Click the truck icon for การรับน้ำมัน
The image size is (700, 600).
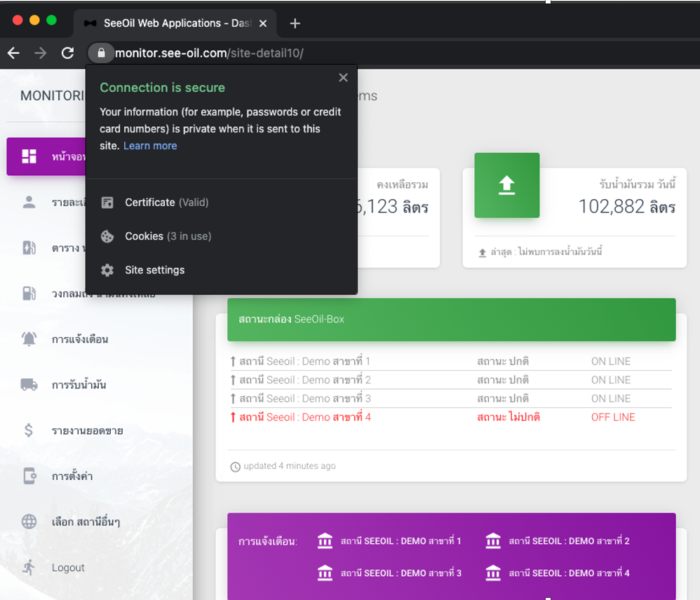29,384
